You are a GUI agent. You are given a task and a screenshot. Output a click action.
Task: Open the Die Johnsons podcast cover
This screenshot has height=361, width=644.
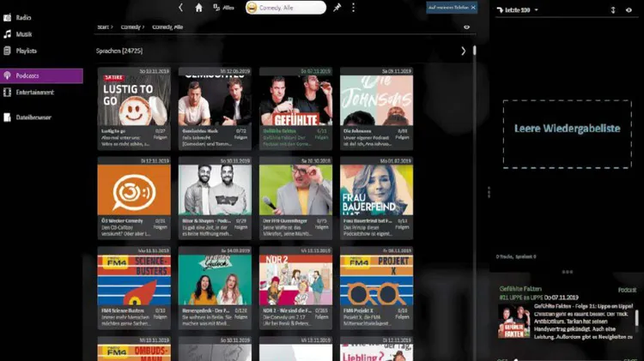tap(377, 100)
